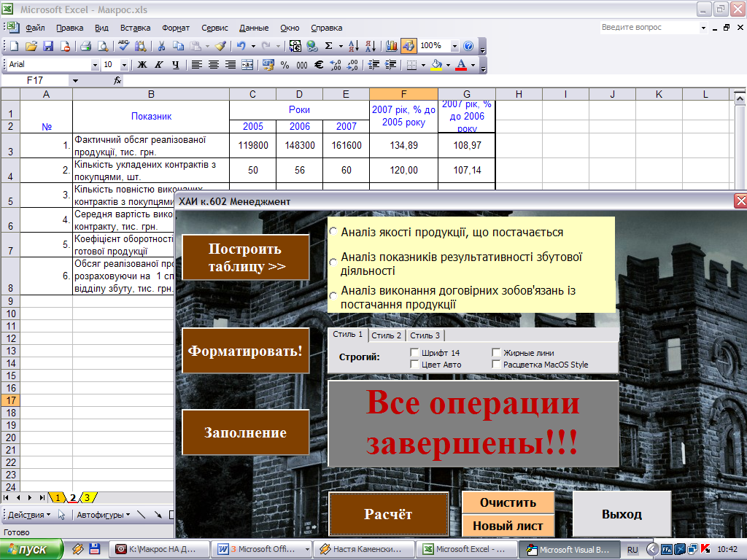
Task: Open the font size dropdown
Action: click(x=123, y=65)
